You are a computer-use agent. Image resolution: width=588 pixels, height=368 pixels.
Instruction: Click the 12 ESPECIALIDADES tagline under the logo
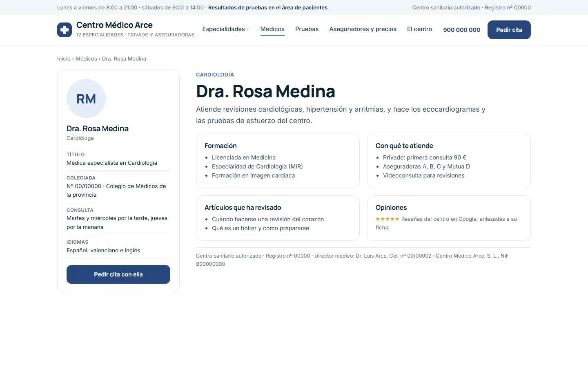135,35
